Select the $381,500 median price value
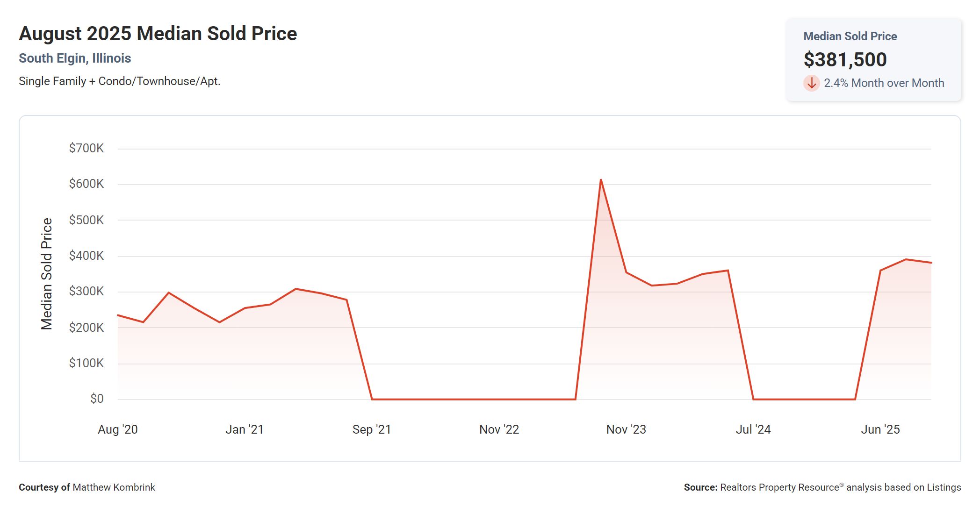Screen dimensions: 980x514 [x=845, y=60]
